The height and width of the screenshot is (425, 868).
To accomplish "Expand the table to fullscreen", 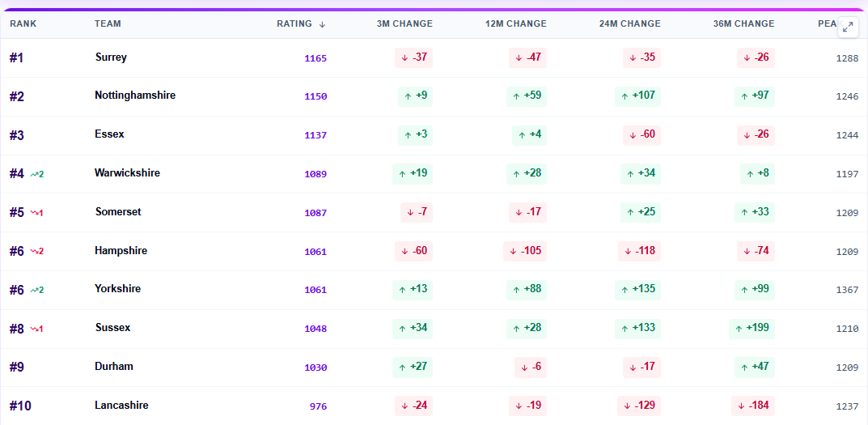I will tap(848, 28).
